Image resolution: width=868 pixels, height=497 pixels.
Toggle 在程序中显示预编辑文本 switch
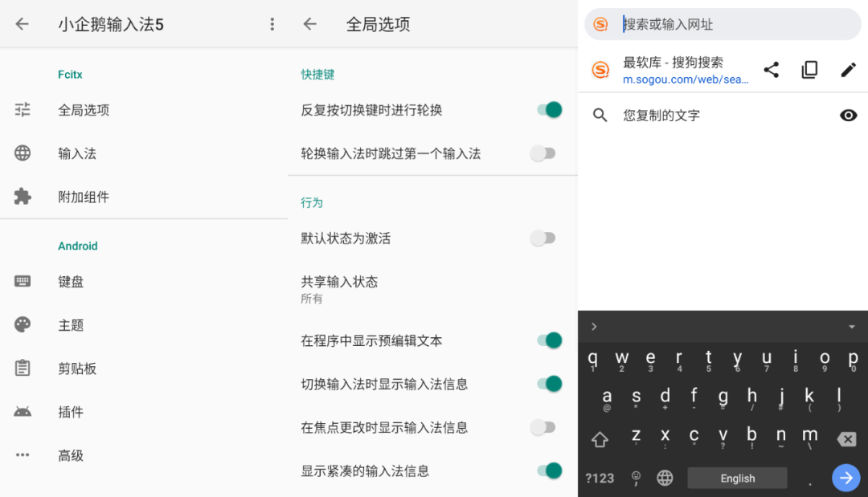pos(549,340)
